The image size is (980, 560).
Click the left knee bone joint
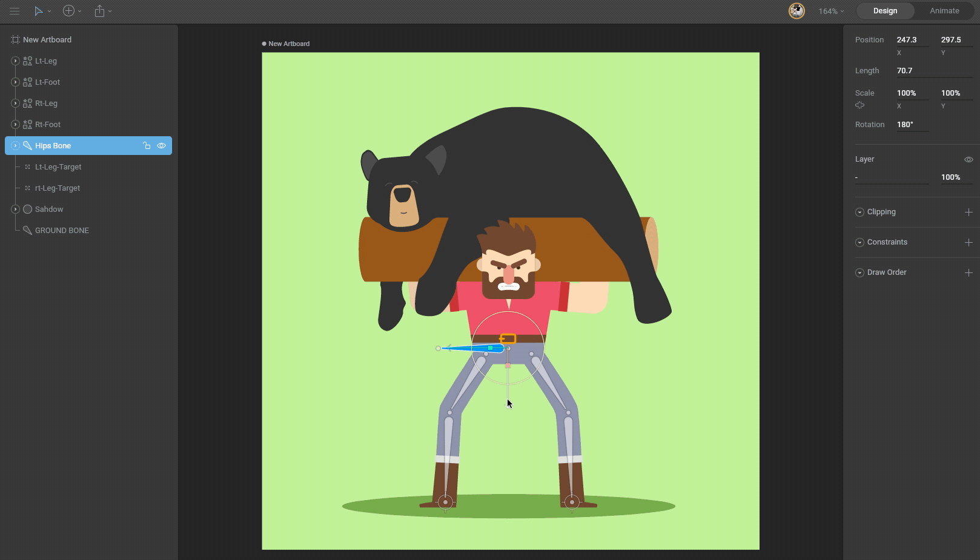[x=449, y=413]
